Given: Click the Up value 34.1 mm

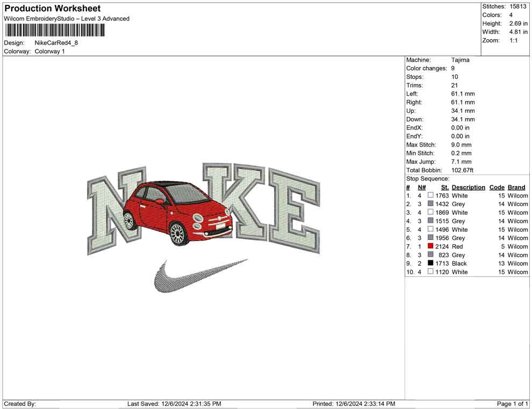Looking at the screenshot, I should 463,111.
